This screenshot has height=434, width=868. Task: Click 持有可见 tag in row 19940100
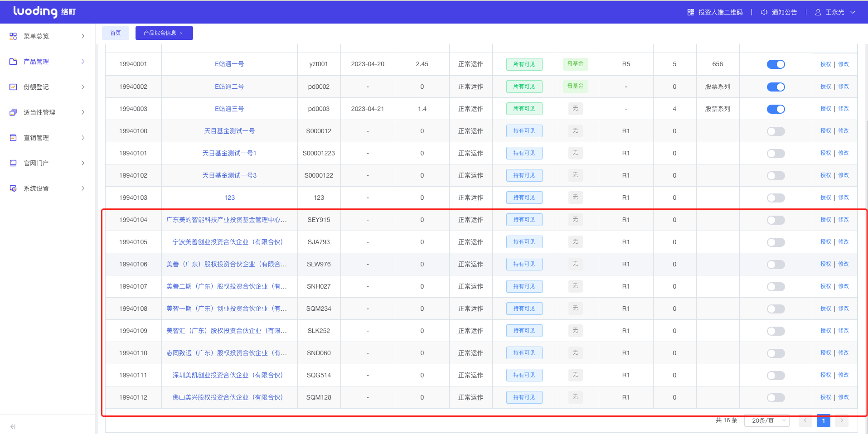(524, 131)
